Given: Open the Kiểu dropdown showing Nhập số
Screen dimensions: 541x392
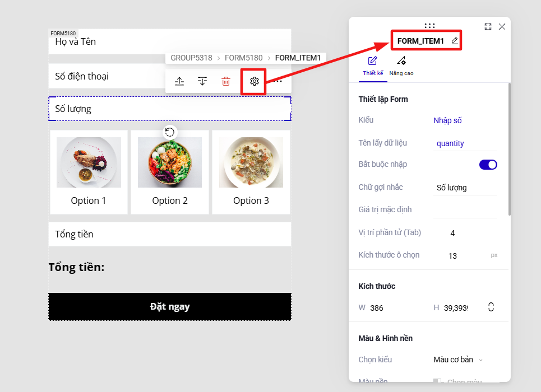Looking at the screenshot, I should pos(447,120).
